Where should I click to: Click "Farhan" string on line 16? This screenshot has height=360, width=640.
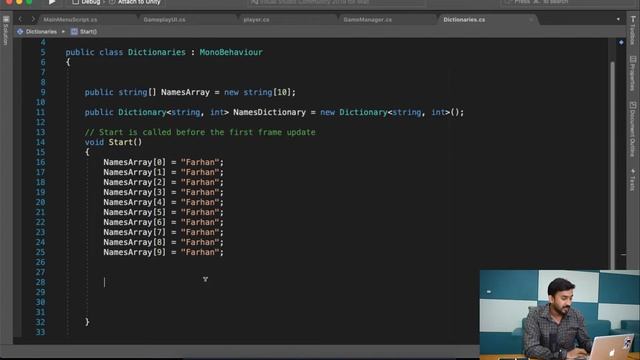[200, 162]
